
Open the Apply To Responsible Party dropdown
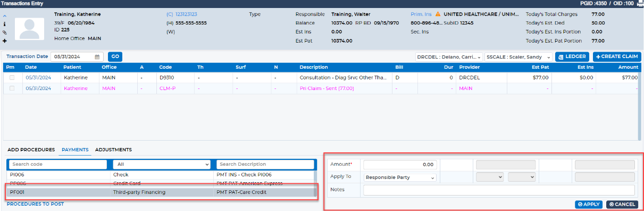coord(400,177)
